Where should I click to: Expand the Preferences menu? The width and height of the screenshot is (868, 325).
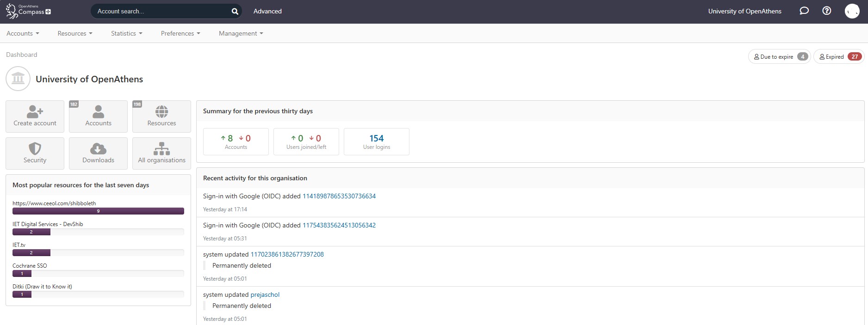180,33
